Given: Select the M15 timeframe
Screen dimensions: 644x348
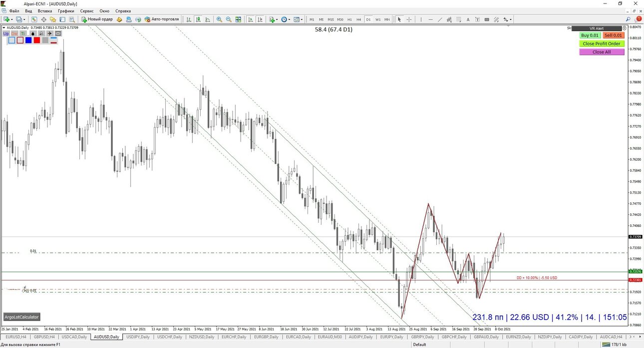Looking at the screenshot, I should pos(330,19).
